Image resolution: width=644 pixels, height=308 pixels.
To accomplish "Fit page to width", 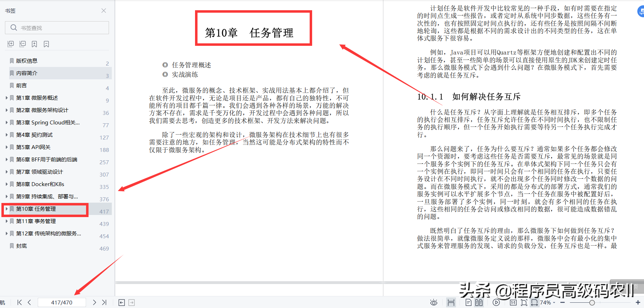I will [535, 302].
